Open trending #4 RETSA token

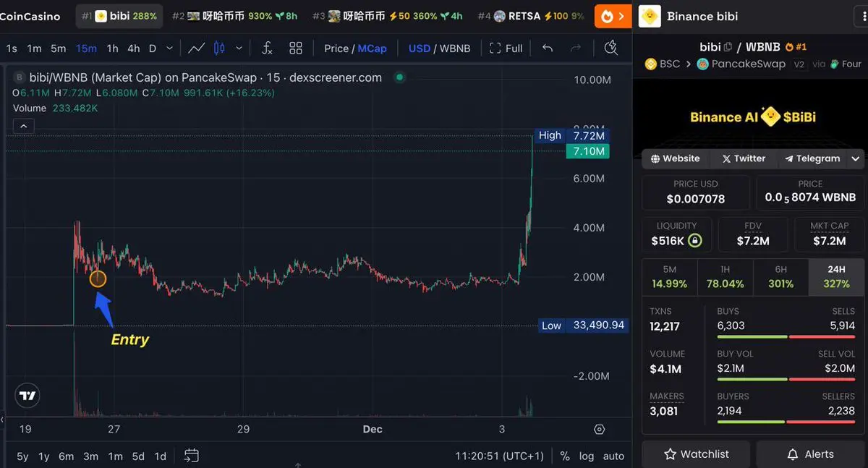[x=532, y=16]
